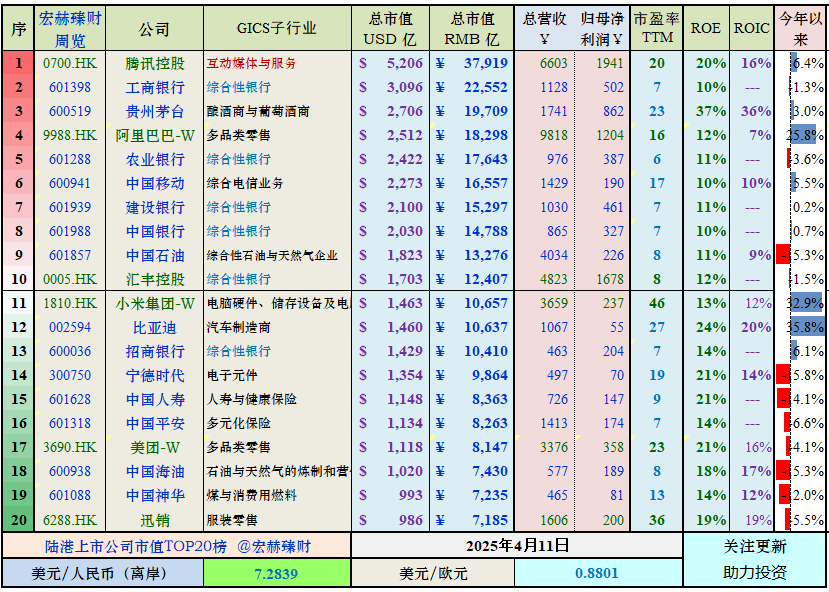Click the 酿酒商与葡萄酒商 industry cell
This screenshot has width=829, height=592.
277,111
